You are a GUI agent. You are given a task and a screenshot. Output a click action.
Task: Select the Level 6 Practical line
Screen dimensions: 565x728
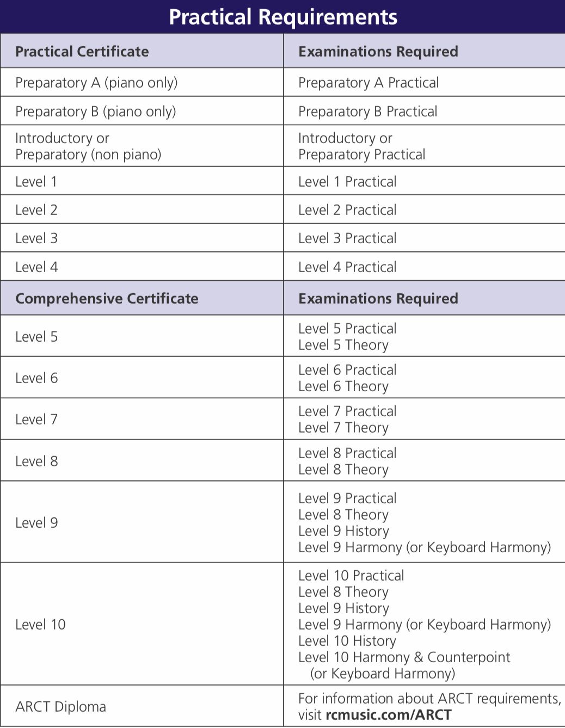pos(347,370)
